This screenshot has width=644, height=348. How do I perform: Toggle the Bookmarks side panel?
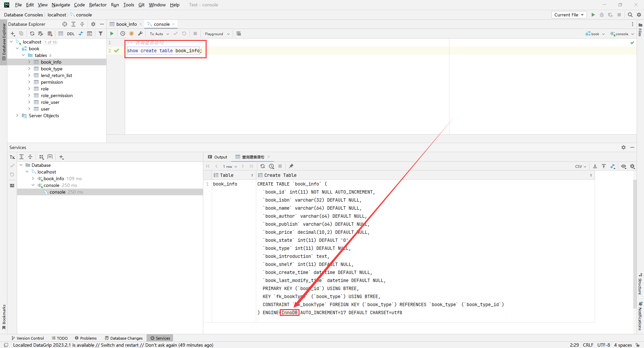[x=4, y=317]
